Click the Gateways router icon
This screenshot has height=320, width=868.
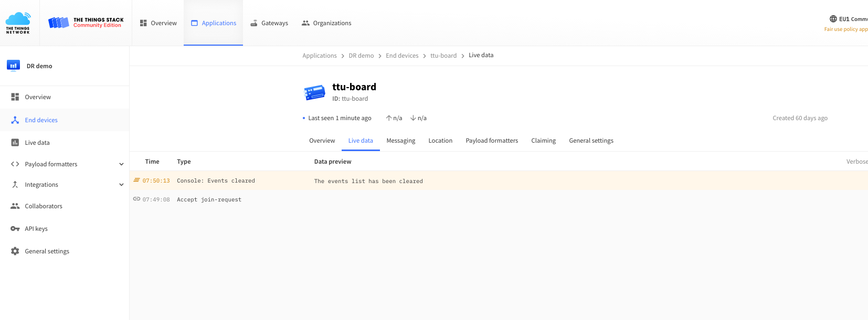click(254, 23)
